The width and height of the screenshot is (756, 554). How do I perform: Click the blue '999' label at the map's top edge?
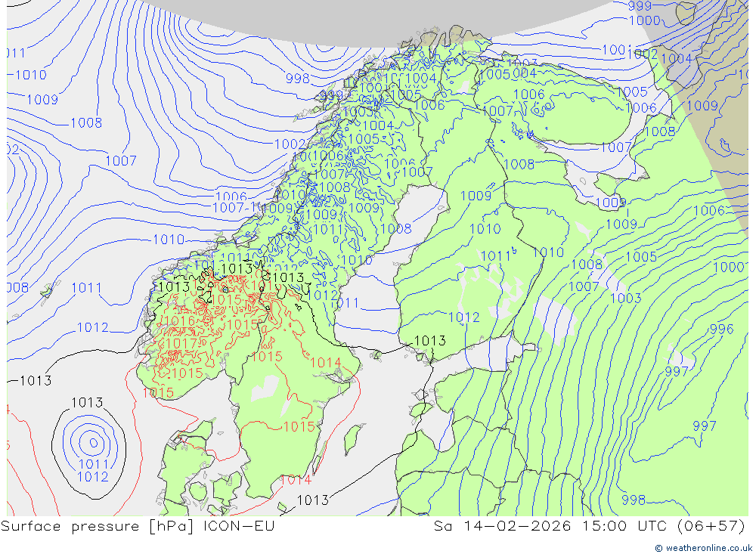tap(640, 6)
